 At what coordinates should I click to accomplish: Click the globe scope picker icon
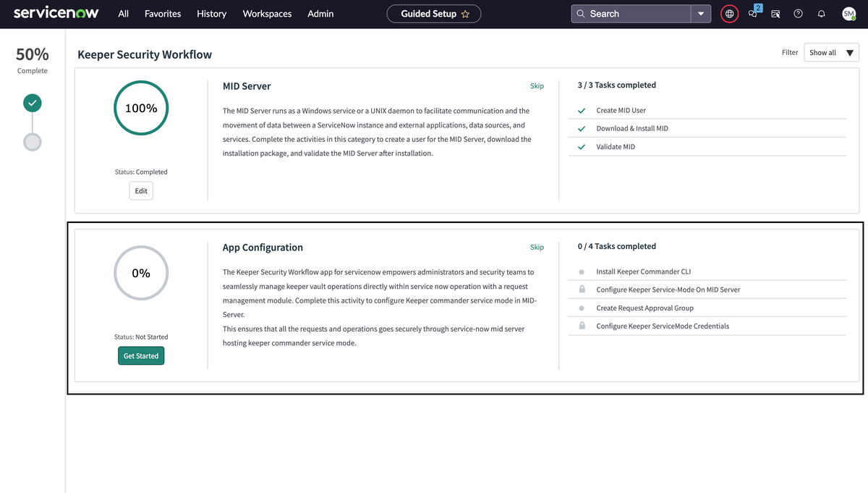point(729,14)
